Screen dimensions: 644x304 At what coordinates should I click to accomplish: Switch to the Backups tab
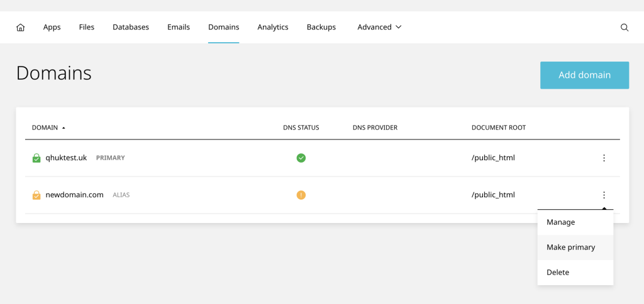(x=321, y=27)
